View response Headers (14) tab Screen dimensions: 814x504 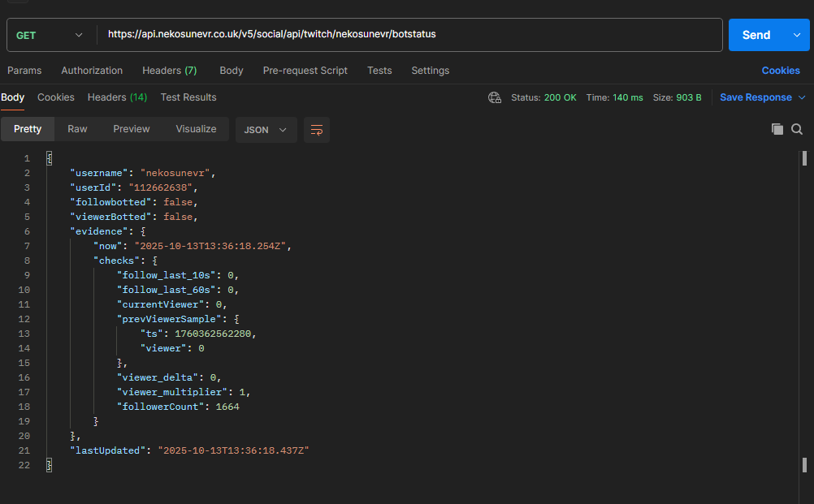tap(117, 97)
